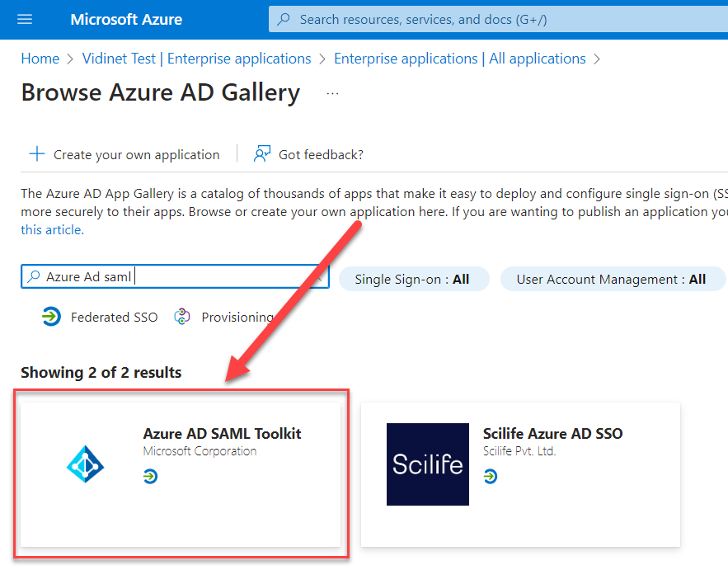Click the Provisioning cycle icon
The height and width of the screenshot is (584, 728).
[182, 317]
